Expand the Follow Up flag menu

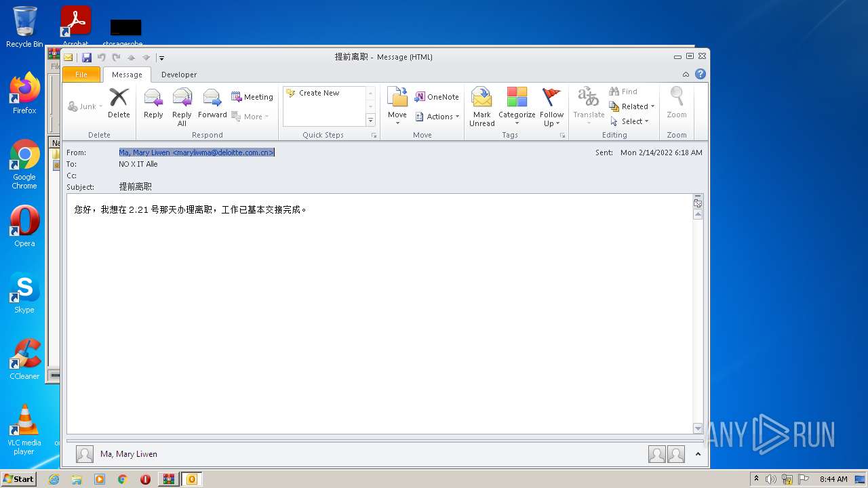551,107
